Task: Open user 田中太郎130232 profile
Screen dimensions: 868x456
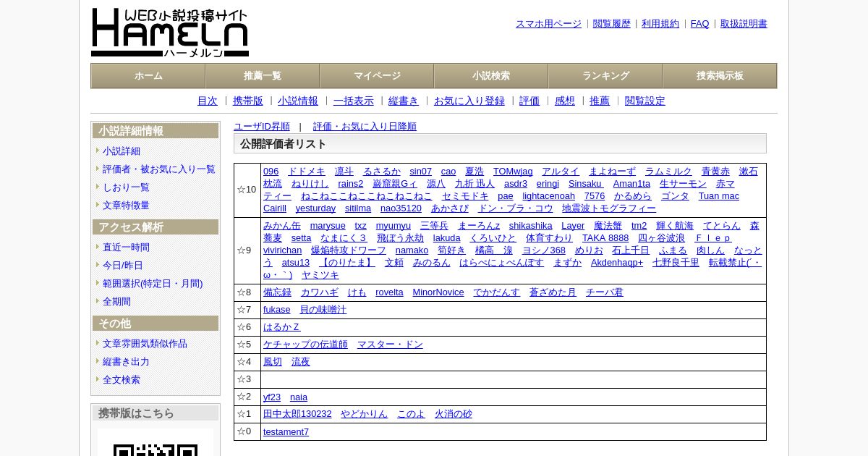Action: click(297, 414)
